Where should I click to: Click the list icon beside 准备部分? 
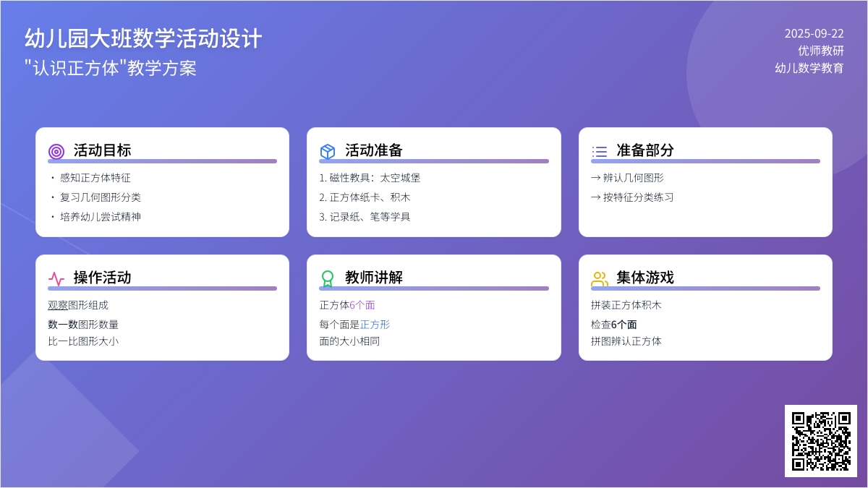tap(599, 151)
